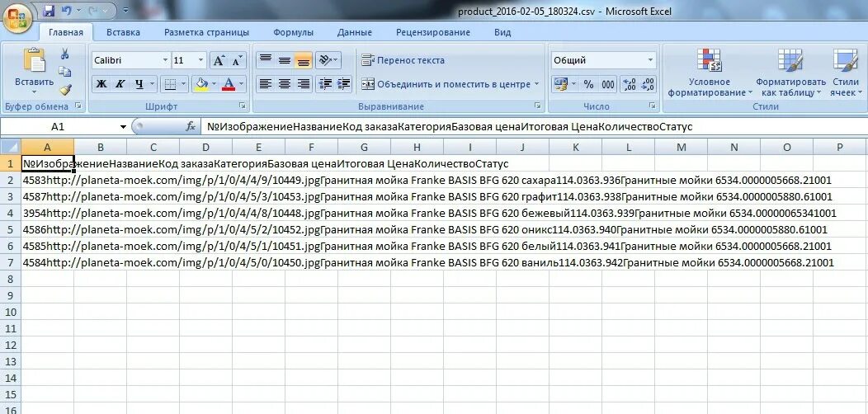Open the Число dialog launcher
Viewport: 868px width, 414px height.
(x=652, y=106)
